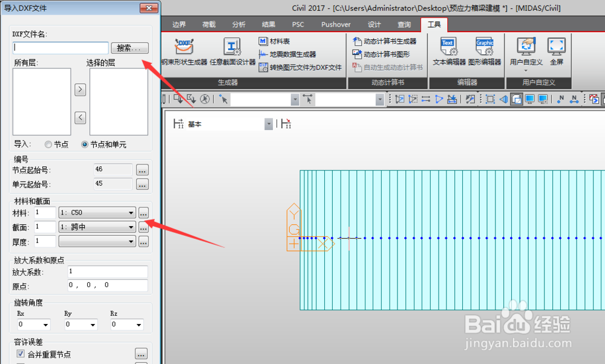Click the 用户自定义 customize icon

point(526,47)
